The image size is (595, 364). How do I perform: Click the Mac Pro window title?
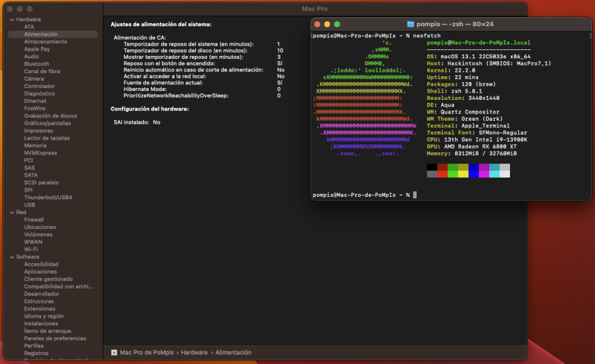(x=315, y=9)
